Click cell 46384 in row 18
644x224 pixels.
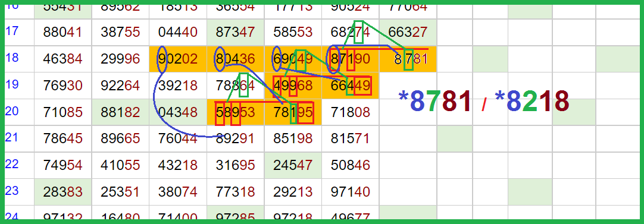pyautogui.click(x=63, y=59)
